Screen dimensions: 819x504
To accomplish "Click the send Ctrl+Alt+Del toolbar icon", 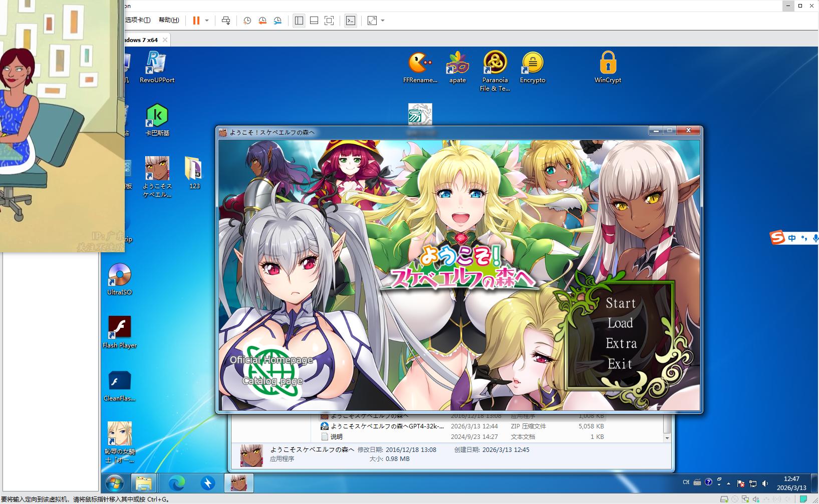I will 226,21.
